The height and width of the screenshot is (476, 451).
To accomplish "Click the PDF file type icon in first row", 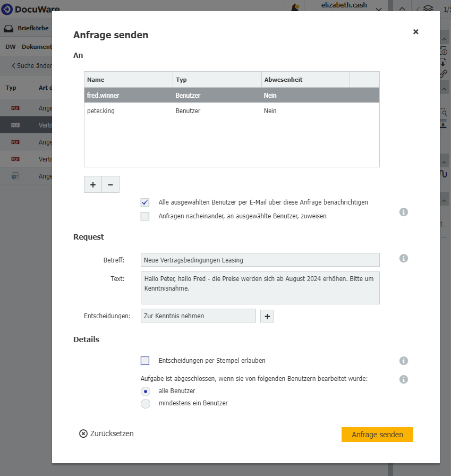I will tap(14, 108).
